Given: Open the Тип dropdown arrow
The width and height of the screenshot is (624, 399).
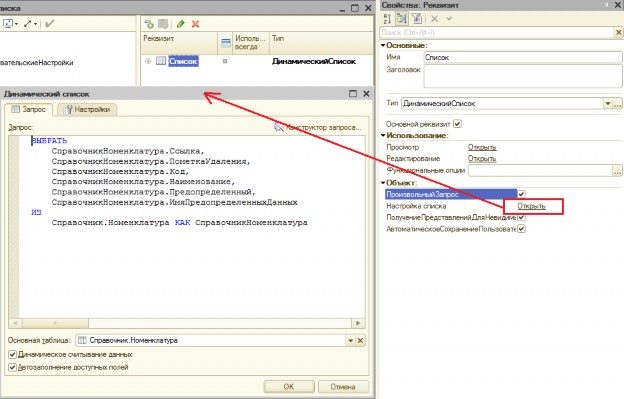Looking at the screenshot, I should point(608,104).
